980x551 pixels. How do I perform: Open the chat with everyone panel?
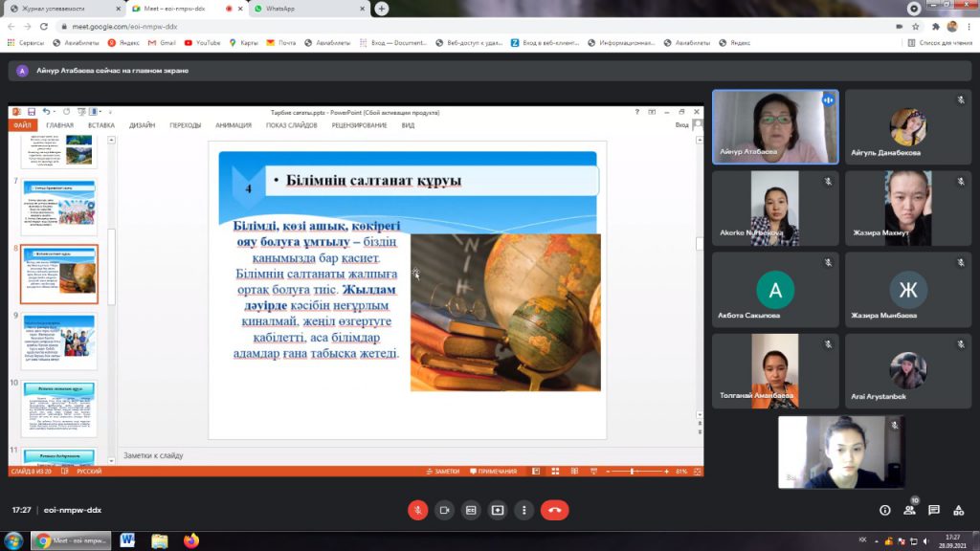pyautogui.click(x=934, y=510)
